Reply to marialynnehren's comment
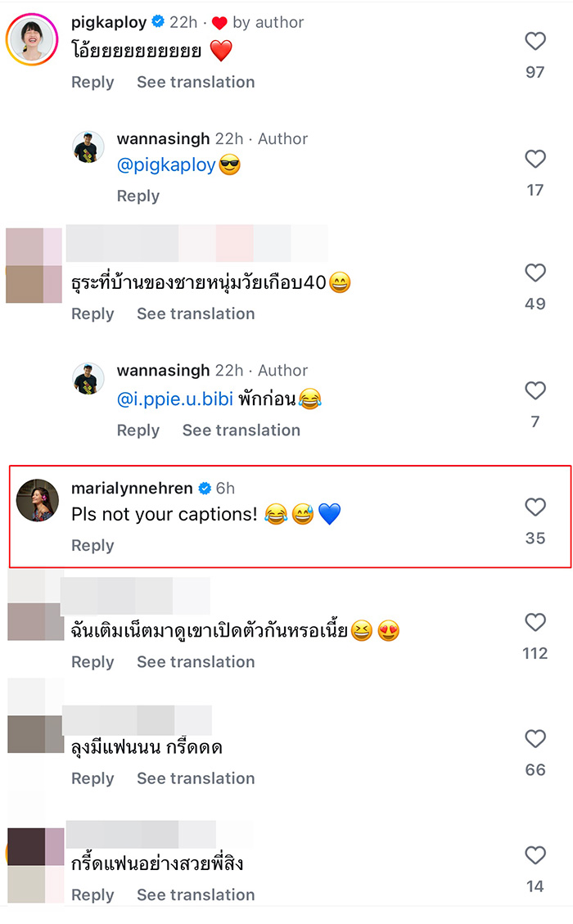This screenshot has width=573, height=924. [x=91, y=544]
